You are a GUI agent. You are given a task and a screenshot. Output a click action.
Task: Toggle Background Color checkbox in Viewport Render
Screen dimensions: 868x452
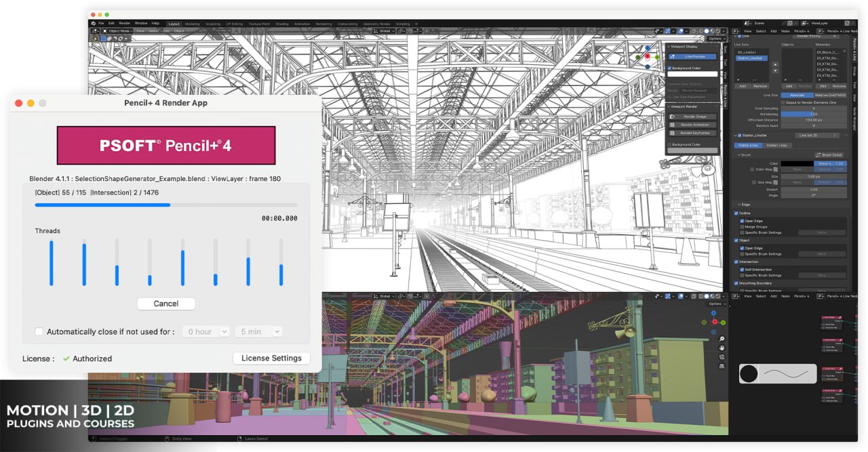pyautogui.click(x=670, y=144)
